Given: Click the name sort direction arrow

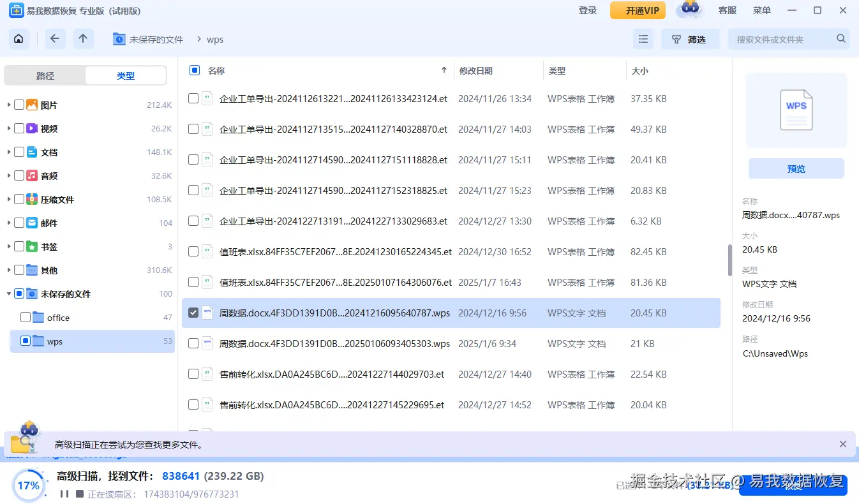Looking at the screenshot, I should click(444, 70).
